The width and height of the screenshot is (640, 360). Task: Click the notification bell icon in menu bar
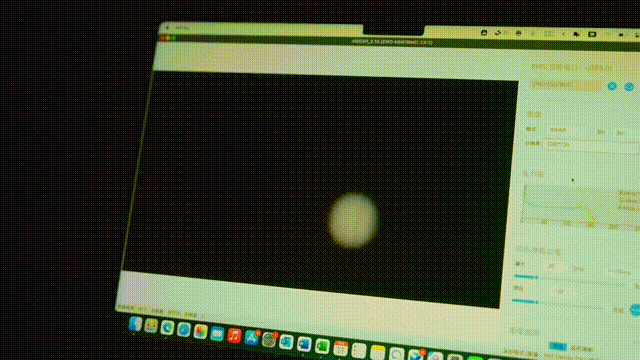tap(576, 34)
